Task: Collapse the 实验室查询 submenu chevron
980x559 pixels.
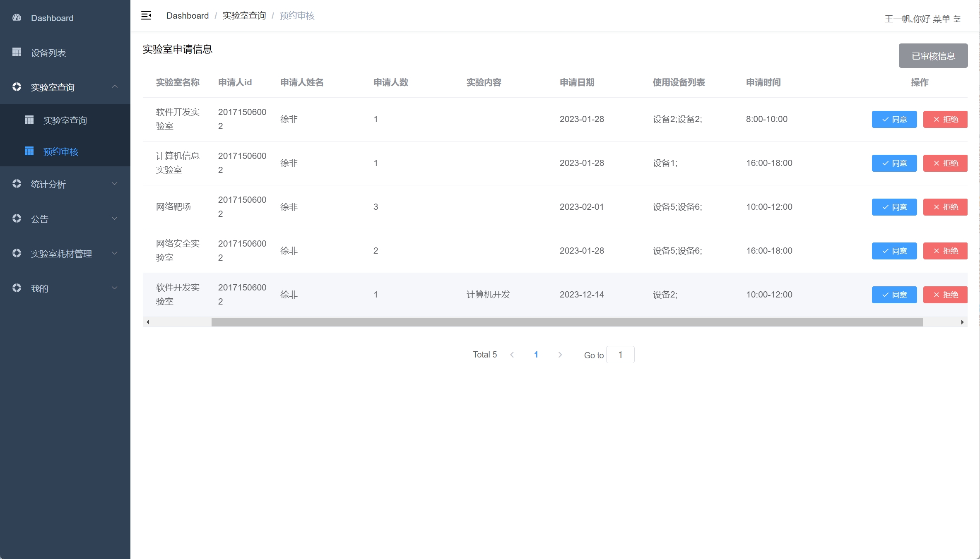Action: [115, 87]
